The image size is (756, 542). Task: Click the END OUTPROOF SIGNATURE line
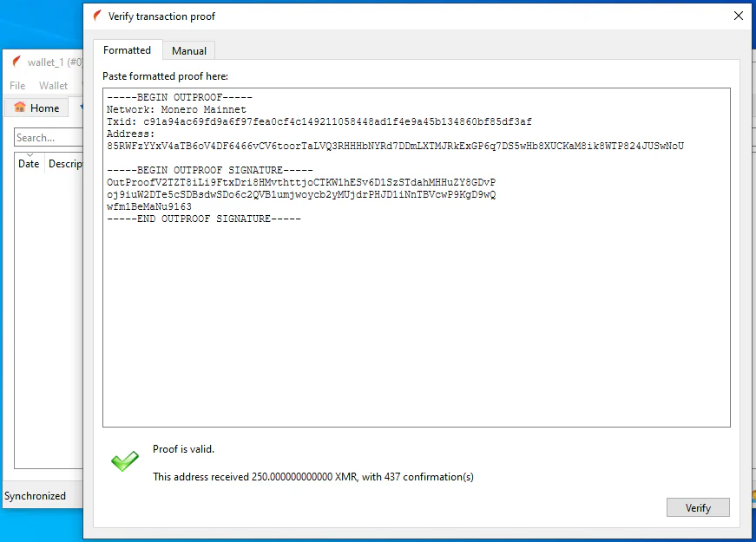coord(203,219)
